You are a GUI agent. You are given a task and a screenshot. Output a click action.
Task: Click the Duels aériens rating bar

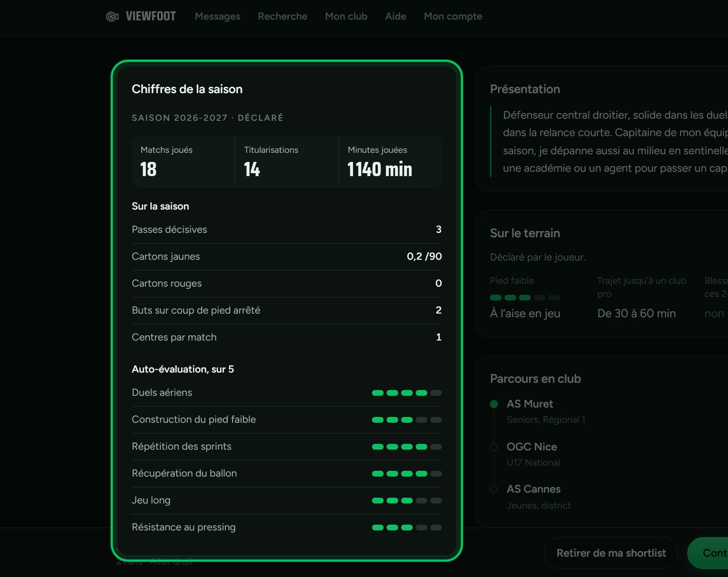tap(407, 393)
